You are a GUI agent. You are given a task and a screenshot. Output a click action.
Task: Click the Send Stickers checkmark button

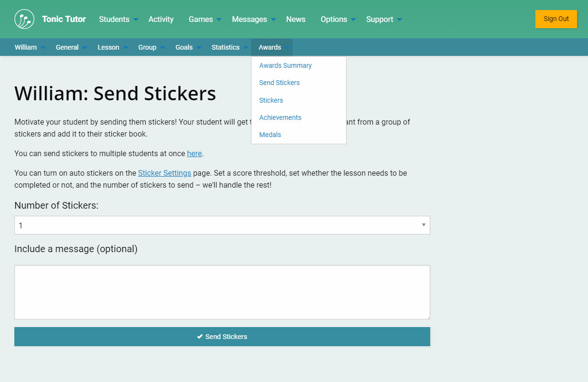coord(222,337)
